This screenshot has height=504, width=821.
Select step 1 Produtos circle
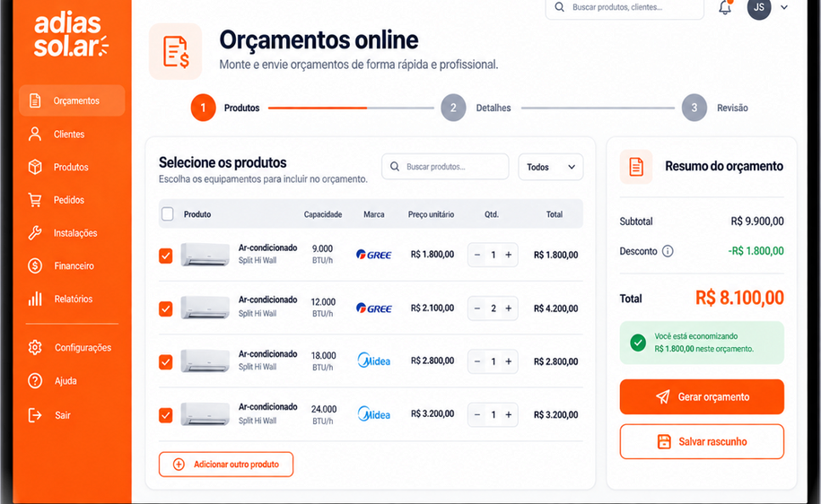[x=203, y=108]
